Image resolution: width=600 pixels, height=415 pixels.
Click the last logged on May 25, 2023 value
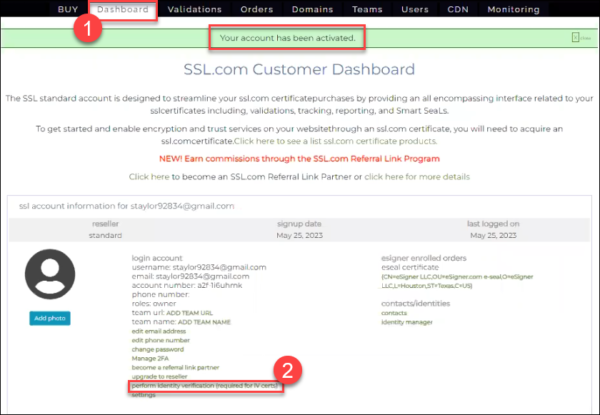pos(493,235)
